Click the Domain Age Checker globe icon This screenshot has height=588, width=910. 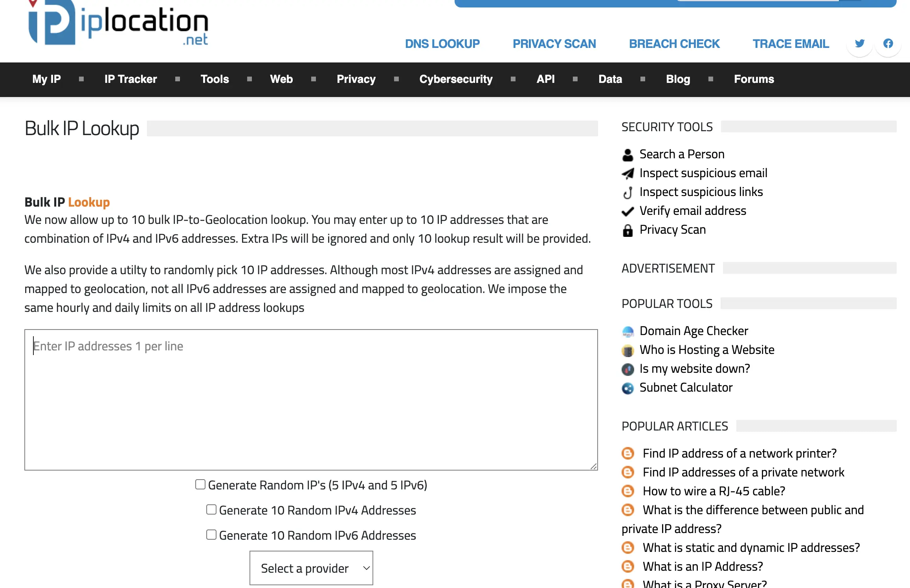(x=628, y=331)
